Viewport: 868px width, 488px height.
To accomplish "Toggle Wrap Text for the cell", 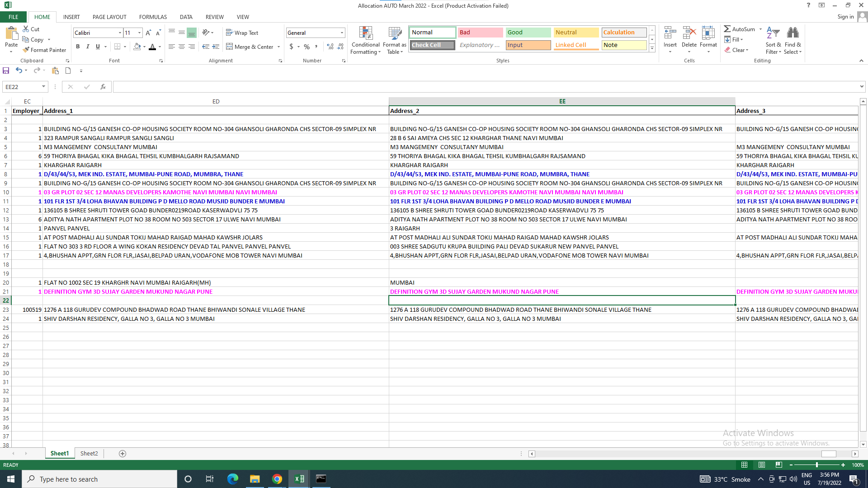I will 242,33.
